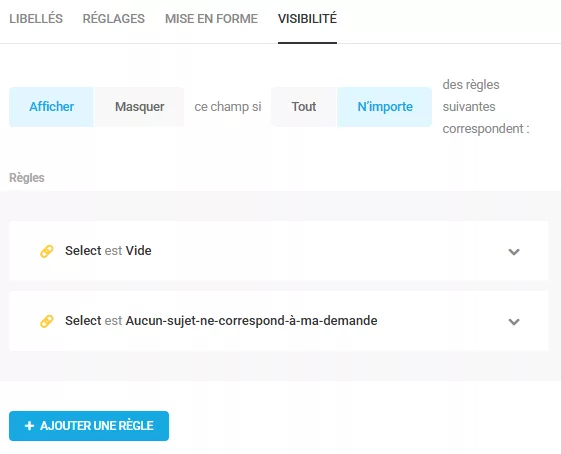561x454 pixels.
Task: Click the Ajouter une règle button
Action: pyautogui.click(x=89, y=426)
